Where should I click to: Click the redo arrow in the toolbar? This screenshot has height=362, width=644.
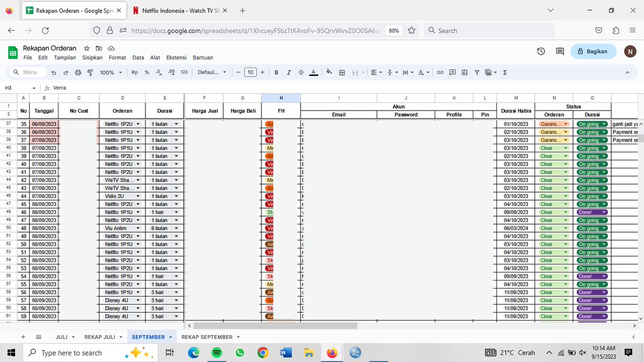[65, 72]
